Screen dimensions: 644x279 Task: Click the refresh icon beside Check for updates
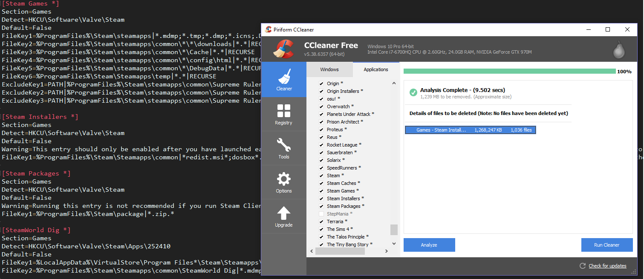click(583, 266)
